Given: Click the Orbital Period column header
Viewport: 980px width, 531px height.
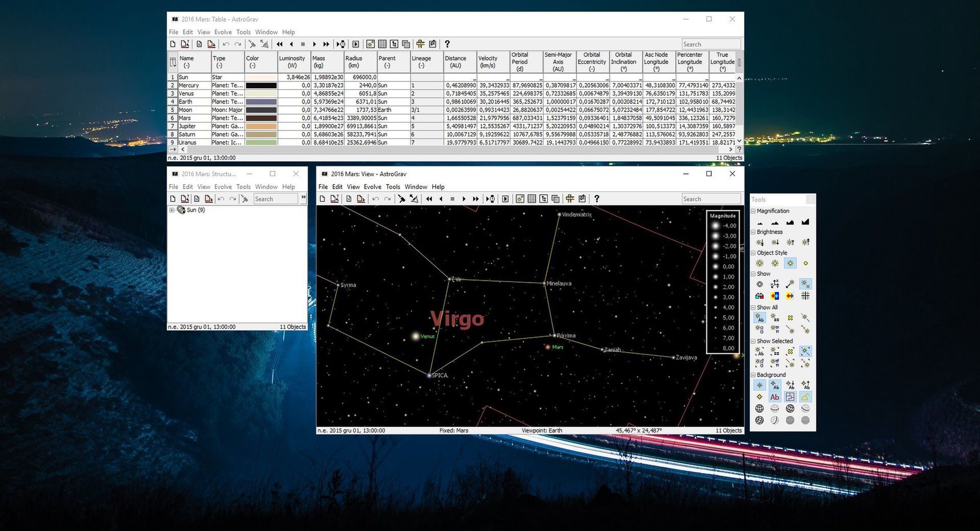Looking at the screenshot, I should [526, 62].
